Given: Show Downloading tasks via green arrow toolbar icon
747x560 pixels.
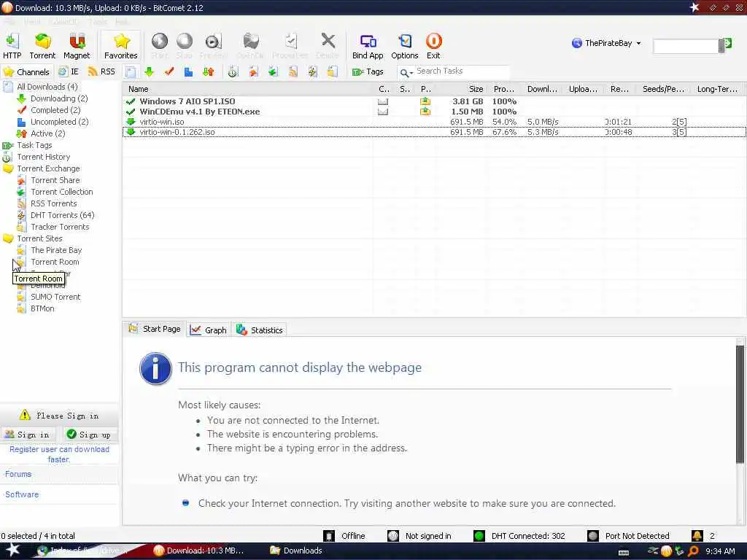Looking at the screenshot, I should [149, 72].
